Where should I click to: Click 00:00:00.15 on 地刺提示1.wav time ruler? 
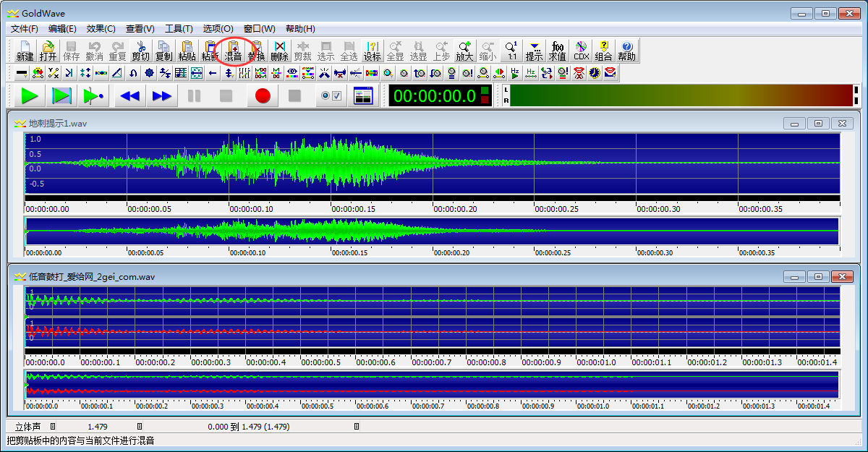click(x=354, y=209)
